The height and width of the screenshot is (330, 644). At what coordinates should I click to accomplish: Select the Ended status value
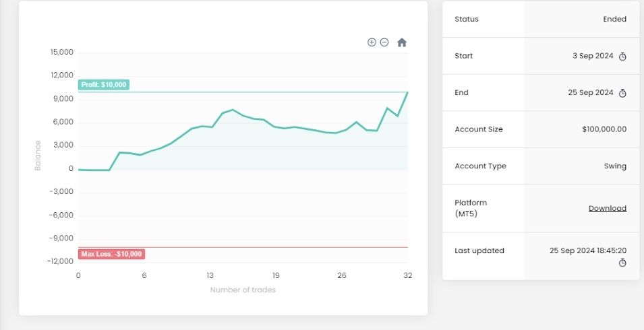[614, 20]
